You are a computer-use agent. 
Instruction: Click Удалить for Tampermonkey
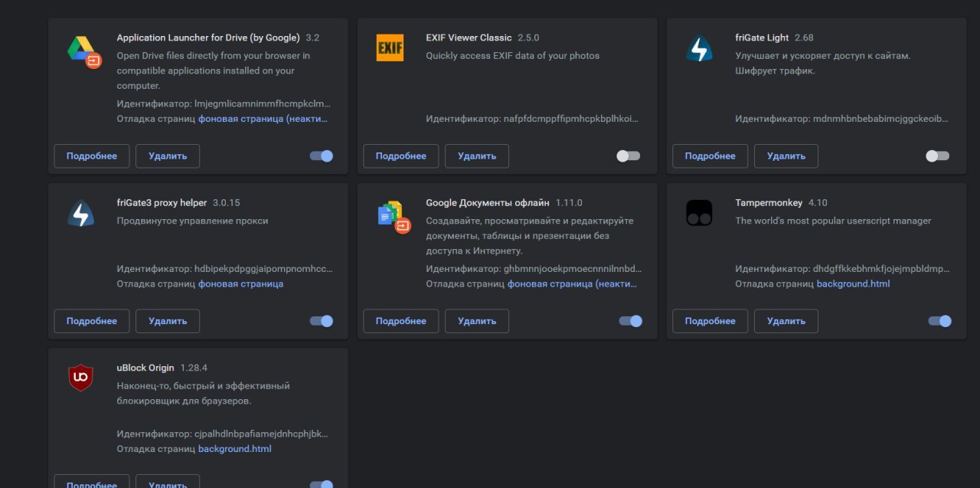786,321
